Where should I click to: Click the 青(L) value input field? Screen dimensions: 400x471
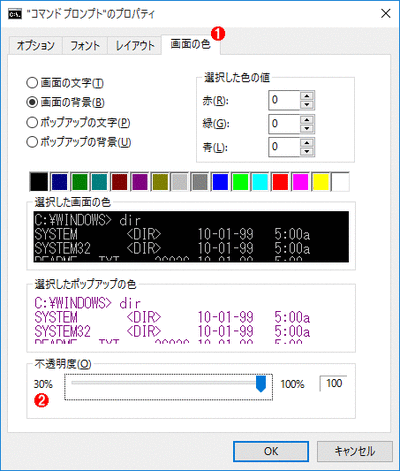coord(284,147)
